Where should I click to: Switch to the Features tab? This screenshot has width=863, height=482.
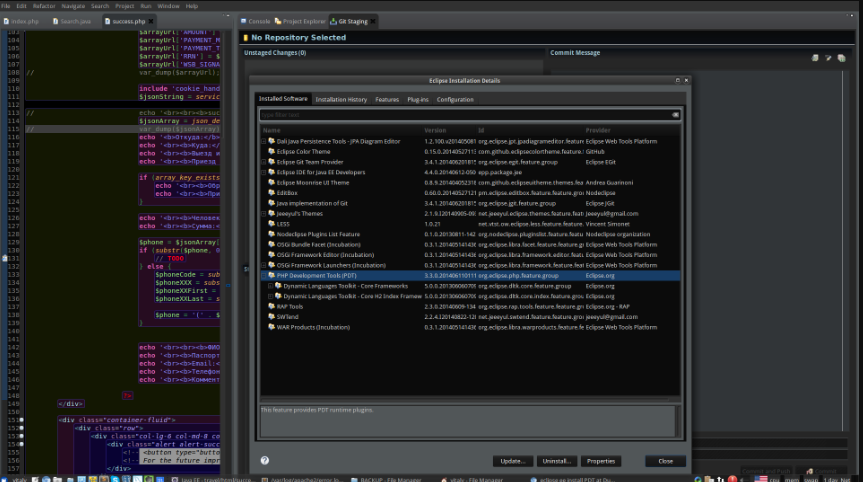click(x=387, y=100)
